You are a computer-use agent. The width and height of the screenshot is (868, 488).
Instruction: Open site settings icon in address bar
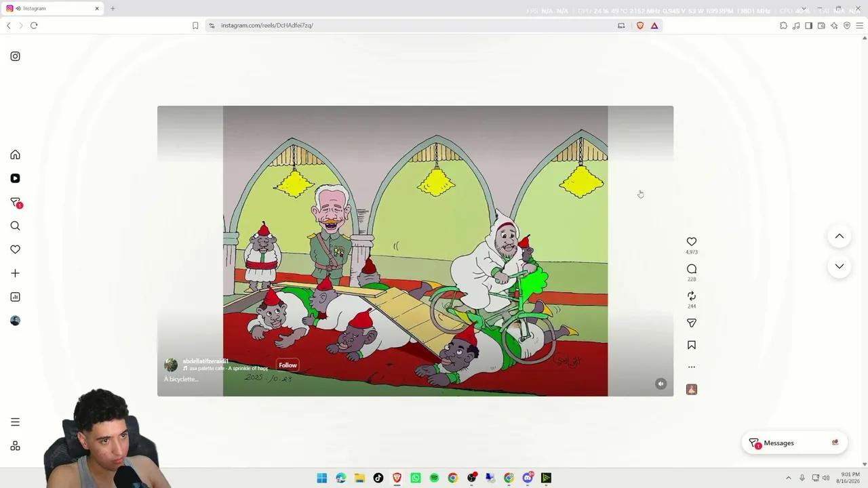(x=212, y=26)
